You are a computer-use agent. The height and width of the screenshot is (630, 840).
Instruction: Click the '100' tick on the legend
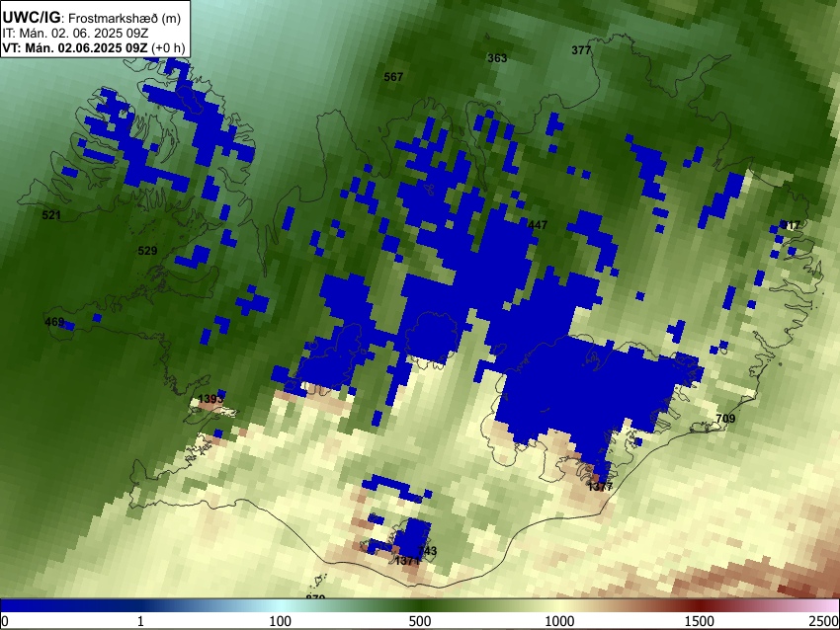click(281, 621)
